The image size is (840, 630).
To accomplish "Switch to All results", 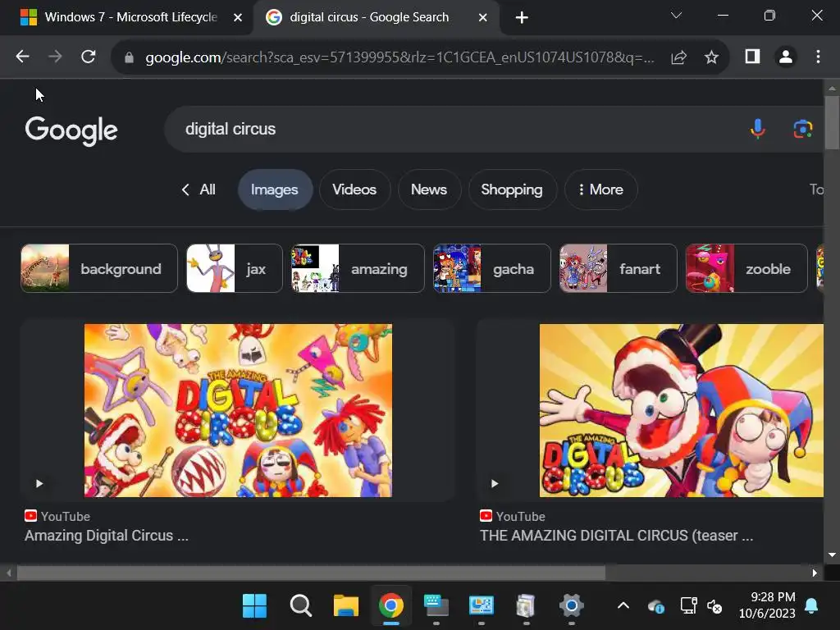I will [199, 189].
